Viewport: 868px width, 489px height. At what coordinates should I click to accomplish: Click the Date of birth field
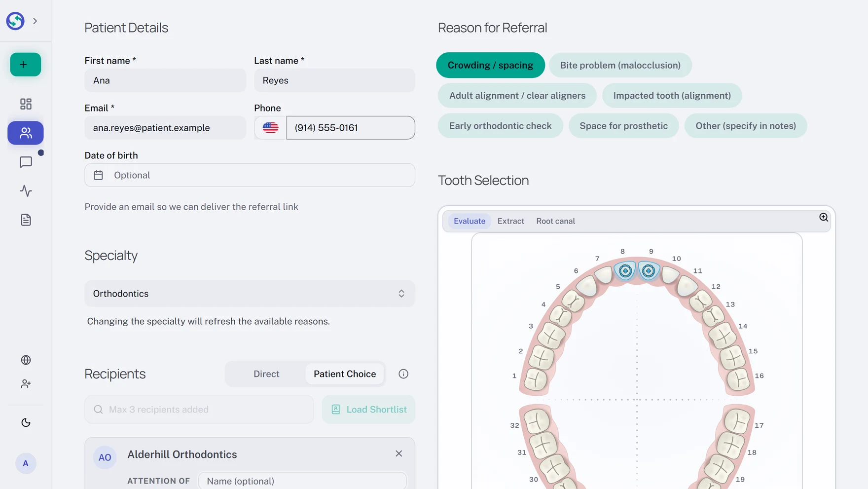250,175
